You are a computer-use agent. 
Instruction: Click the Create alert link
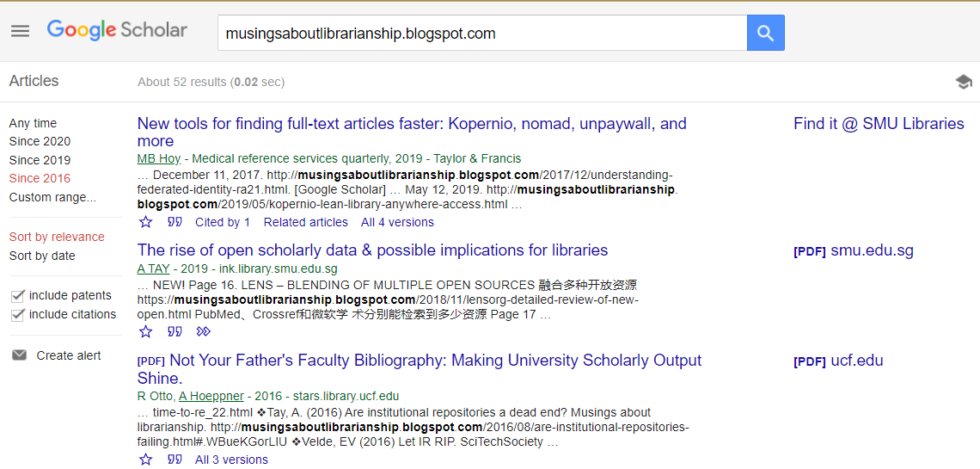(69, 355)
